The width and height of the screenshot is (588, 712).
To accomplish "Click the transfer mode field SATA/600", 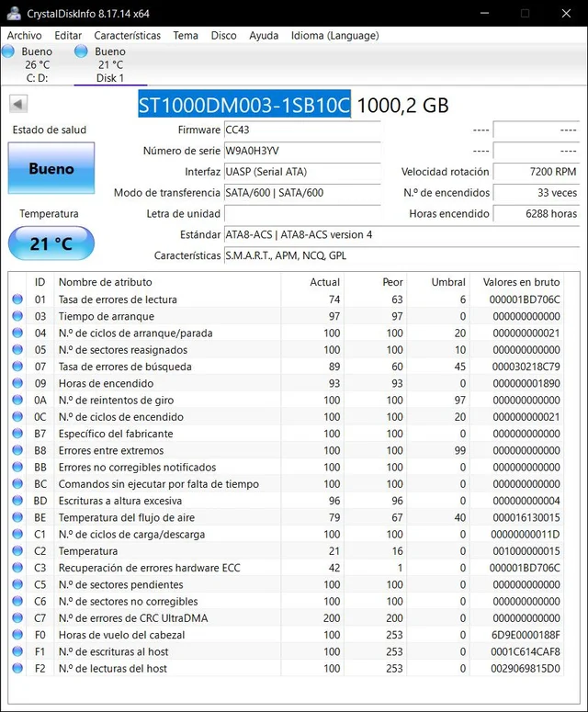I will pyautogui.click(x=302, y=193).
